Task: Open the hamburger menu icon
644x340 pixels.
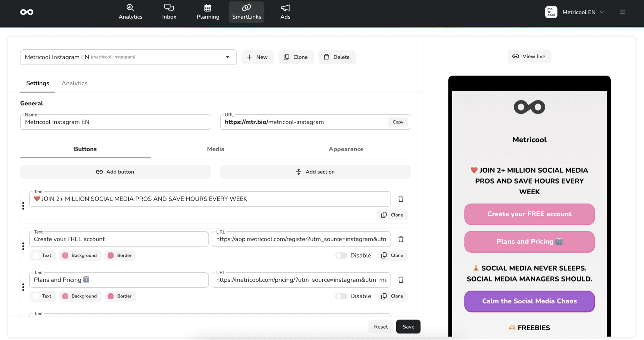Action: [622, 12]
